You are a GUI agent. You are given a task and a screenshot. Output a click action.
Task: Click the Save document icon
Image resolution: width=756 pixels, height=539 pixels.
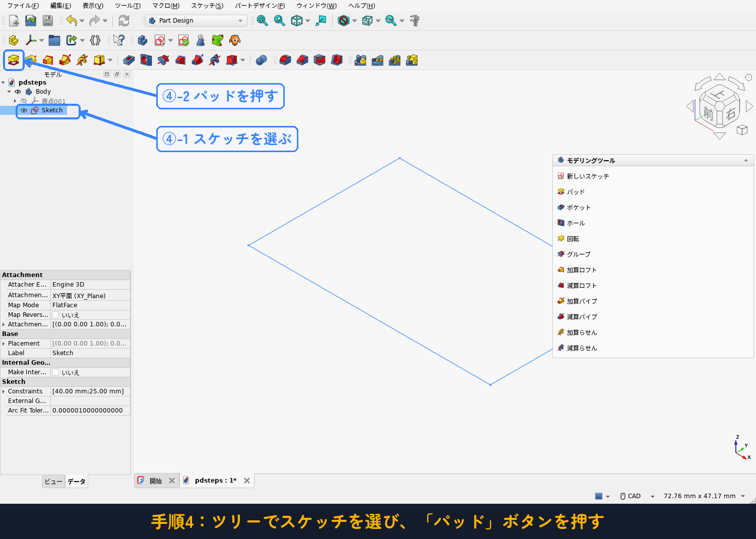tap(48, 21)
